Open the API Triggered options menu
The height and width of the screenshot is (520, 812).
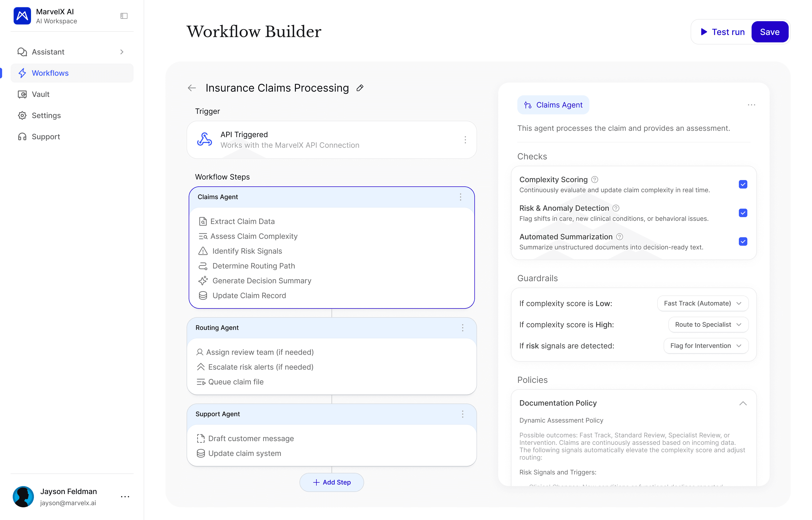(x=465, y=140)
